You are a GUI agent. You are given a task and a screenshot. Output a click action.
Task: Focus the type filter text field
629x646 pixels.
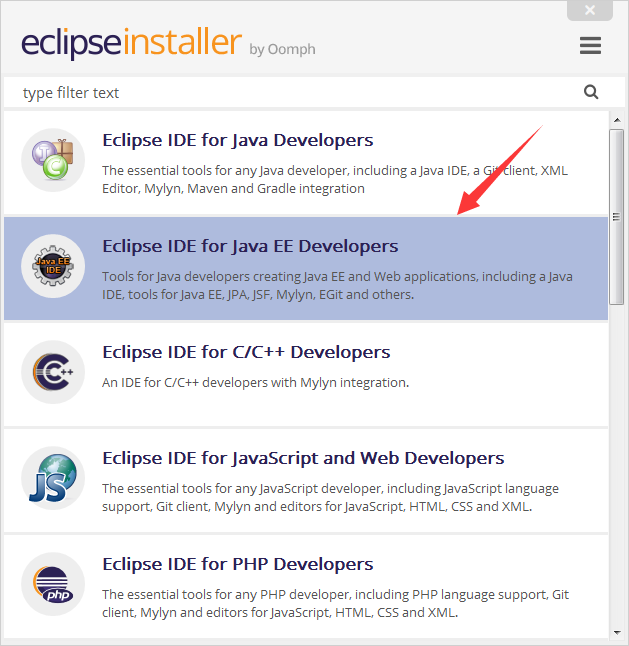(x=315, y=93)
